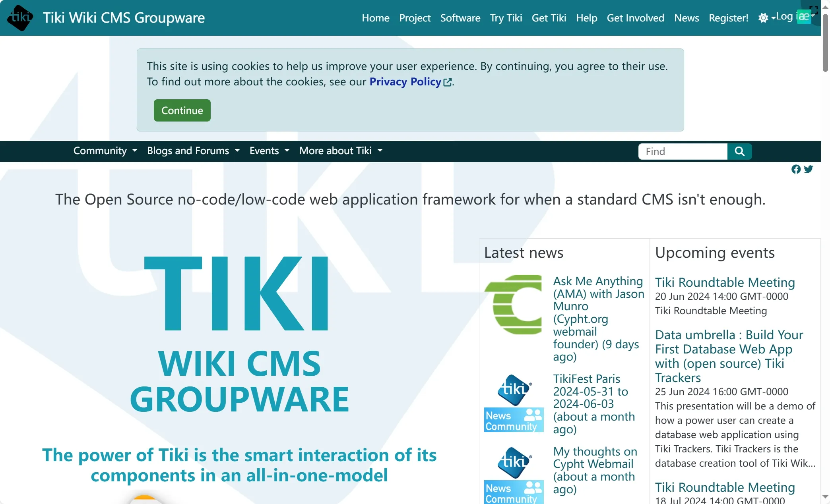The width and height of the screenshot is (830, 504).
Task: Open the Software menu item
Action: coord(460,18)
